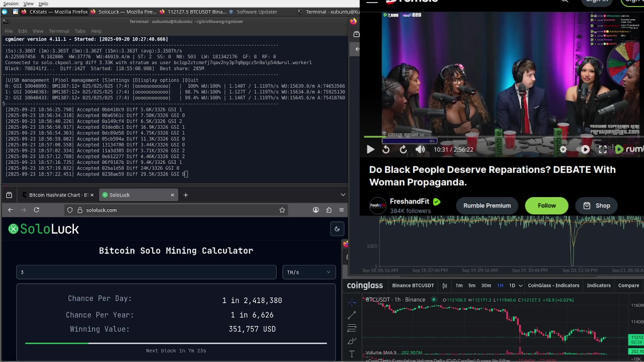Open the Xubuntu applications menu icon
The height and width of the screenshot is (362, 644).
click(6, 12)
